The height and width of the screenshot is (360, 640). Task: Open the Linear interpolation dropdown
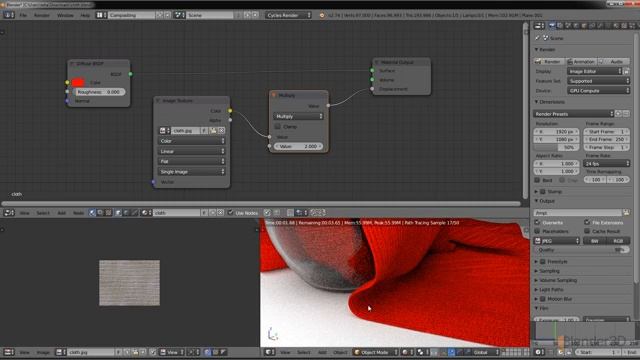click(x=191, y=151)
